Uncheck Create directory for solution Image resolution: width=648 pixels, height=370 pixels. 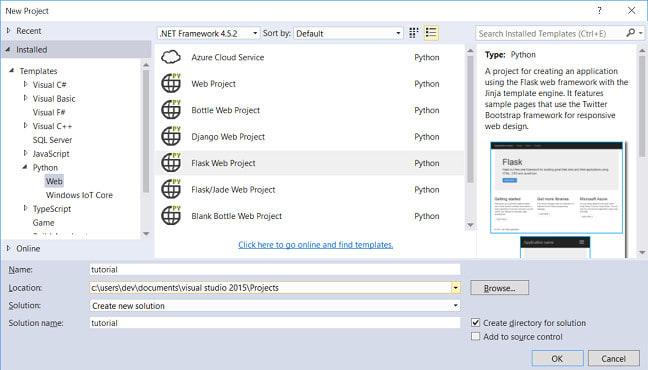pos(476,322)
